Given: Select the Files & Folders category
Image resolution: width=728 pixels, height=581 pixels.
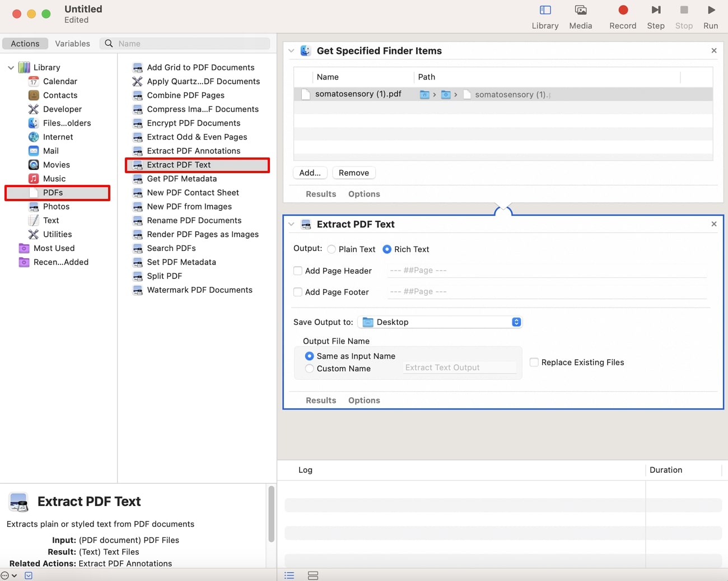Looking at the screenshot, I should point(67,123).
